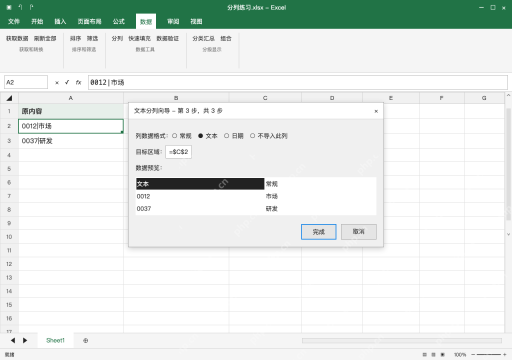Switch to Normal view icon in status bar
Image resolution: width=512 pixels, height=360 pixels.
click(x=425, y=355)
